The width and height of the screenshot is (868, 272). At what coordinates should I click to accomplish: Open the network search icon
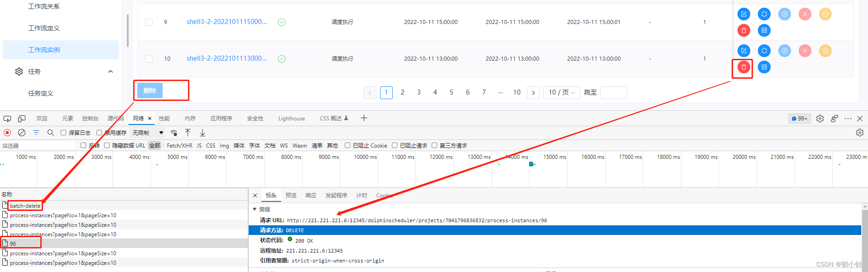(51, 133)
